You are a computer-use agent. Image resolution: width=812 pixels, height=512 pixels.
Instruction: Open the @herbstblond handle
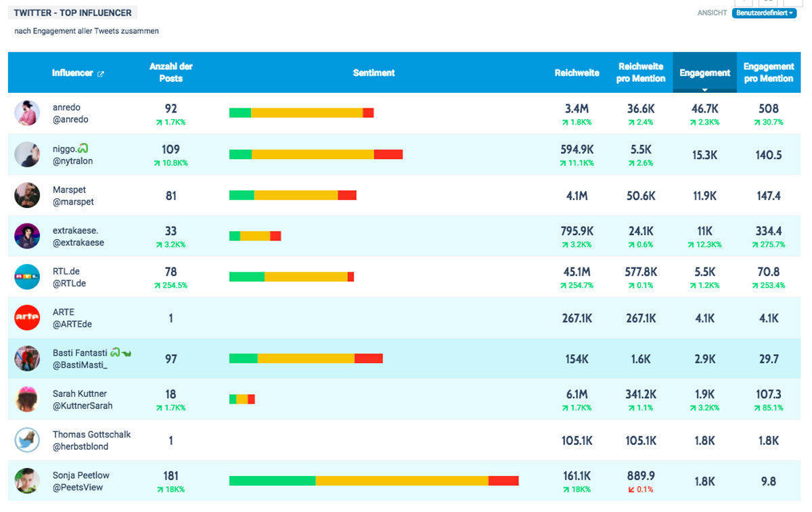pos(81,447)
